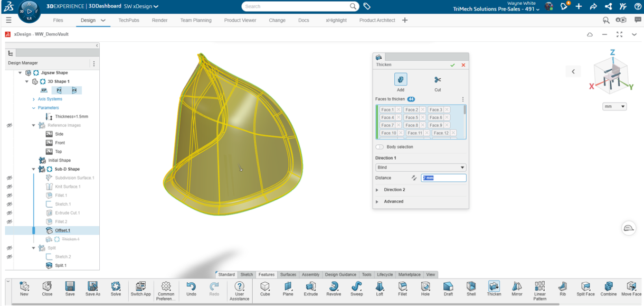The image size is (644, 306).
Task: Click the Save As icon
Action: click(x=93, y=289)
